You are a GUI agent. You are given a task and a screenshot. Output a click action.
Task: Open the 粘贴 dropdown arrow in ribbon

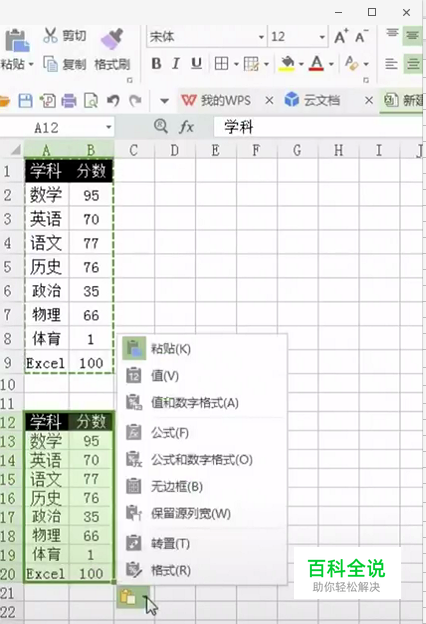pyautogui.click(x=31, y=64)
